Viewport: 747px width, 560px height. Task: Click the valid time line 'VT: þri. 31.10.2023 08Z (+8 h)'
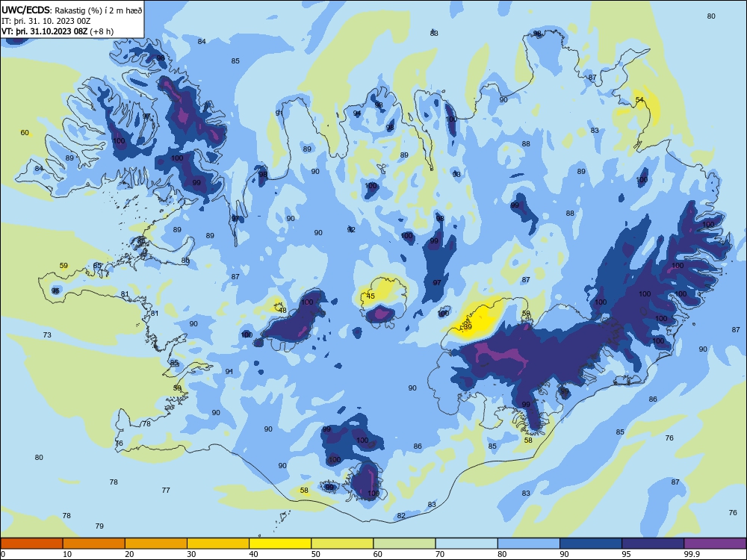tap(58, 31)
